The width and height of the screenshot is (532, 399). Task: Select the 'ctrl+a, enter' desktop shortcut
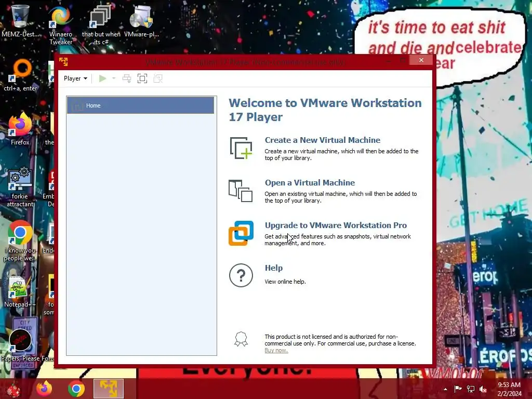(x=20, y=75)
